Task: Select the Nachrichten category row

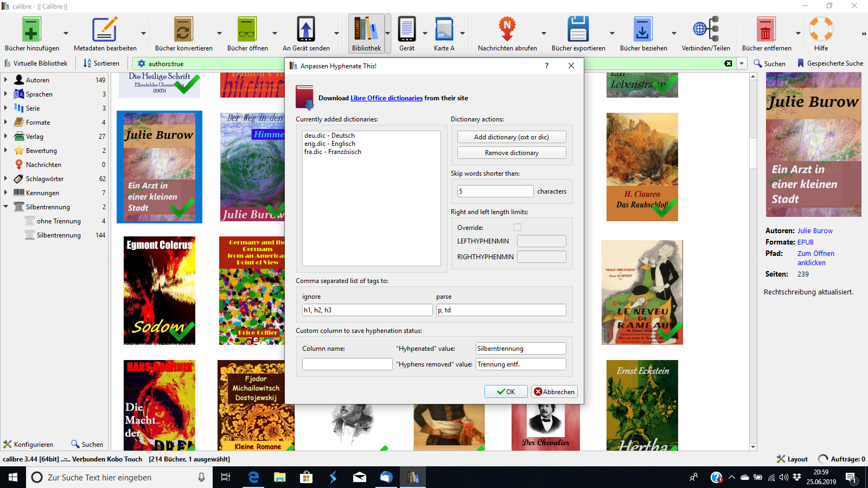Action: coord(54,165)
